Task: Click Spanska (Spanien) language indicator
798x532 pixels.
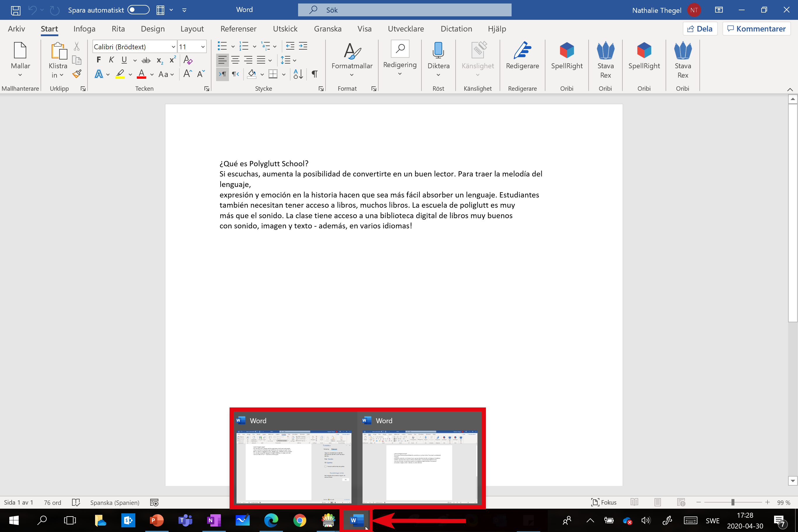Action: click(115, 503)
